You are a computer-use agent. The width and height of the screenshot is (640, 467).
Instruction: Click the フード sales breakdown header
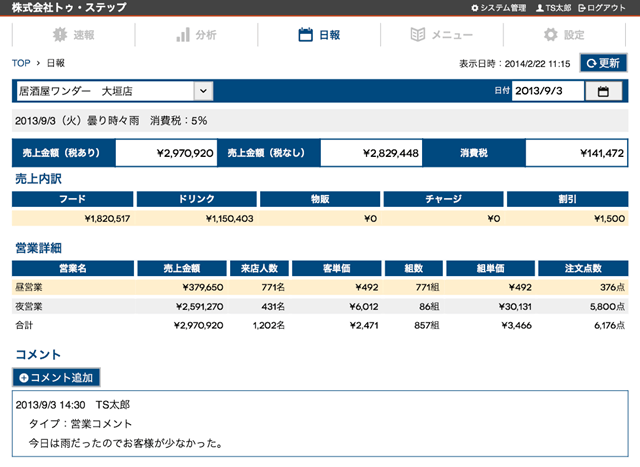click(x=72, y=199)
